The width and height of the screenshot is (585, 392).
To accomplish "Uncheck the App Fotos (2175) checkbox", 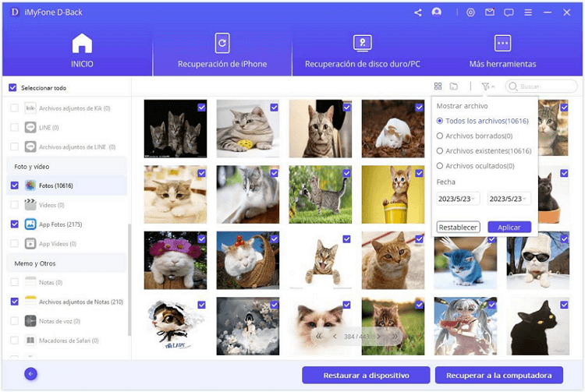I will (14, 224).
